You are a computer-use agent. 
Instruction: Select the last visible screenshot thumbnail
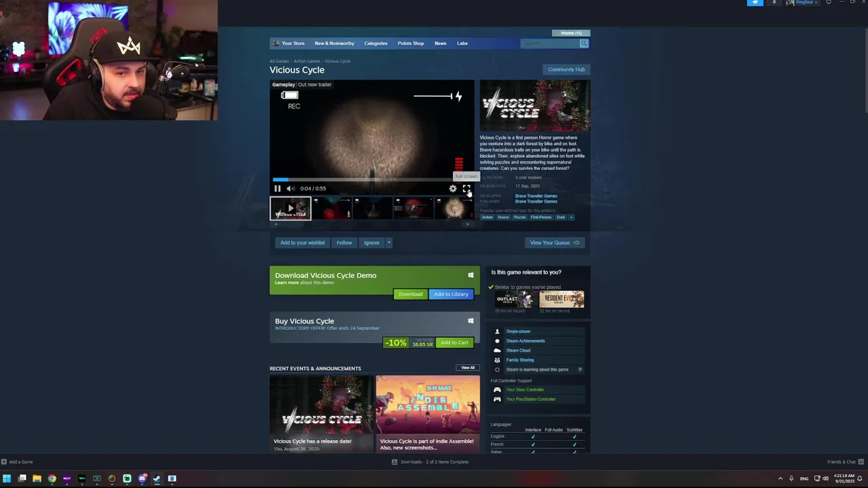click(x=455, y=208)
